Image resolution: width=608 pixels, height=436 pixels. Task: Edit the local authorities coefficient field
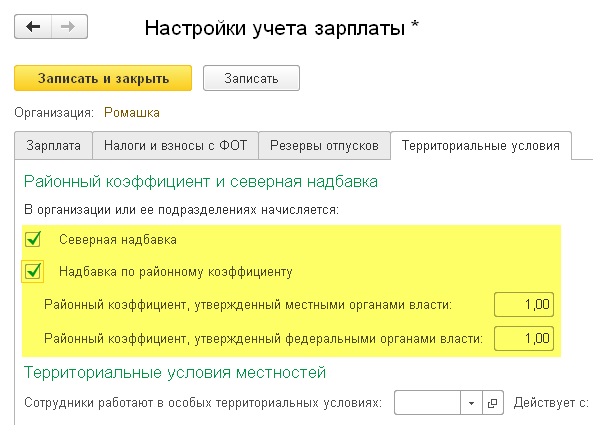tap(524, 305)
